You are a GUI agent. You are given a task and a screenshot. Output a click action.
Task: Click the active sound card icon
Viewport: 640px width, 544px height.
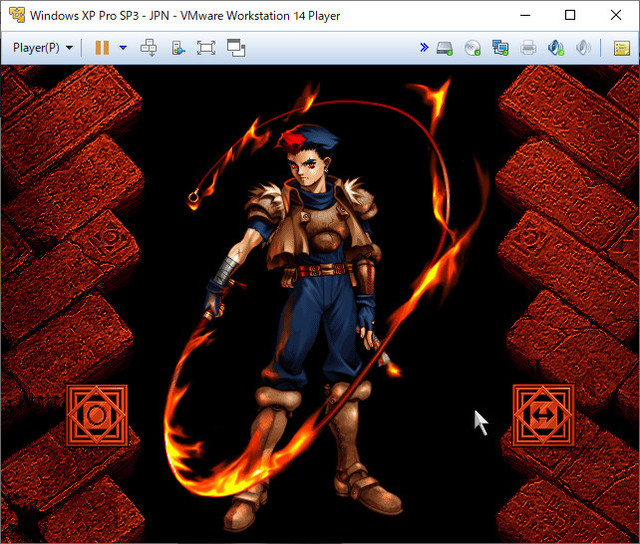click(556, 48)
